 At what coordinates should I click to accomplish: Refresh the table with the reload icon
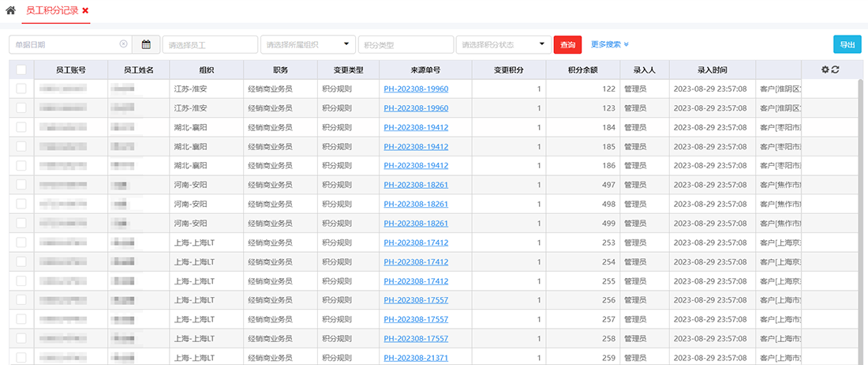pyautogui.click(x=836, y=70)
